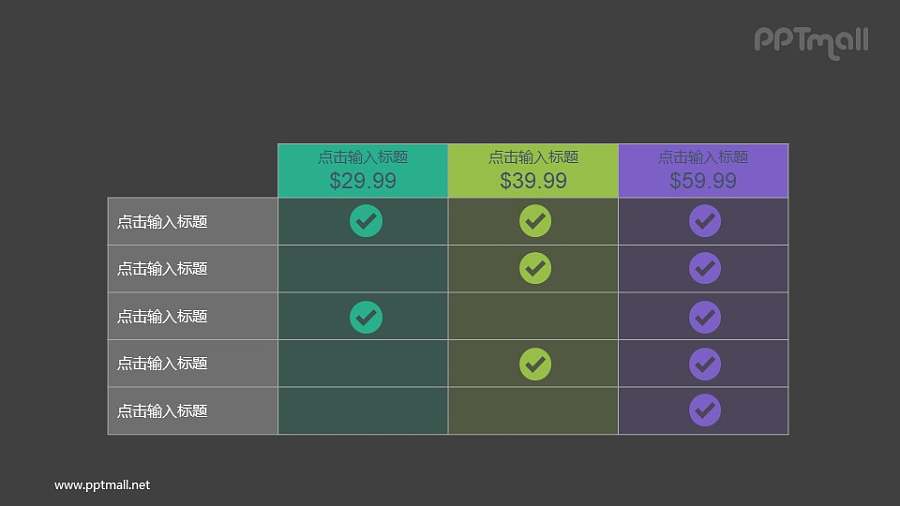Select the lime green checkmark in the second row
The width and height of the screenshot is (900, 506).
pos(535,268)
